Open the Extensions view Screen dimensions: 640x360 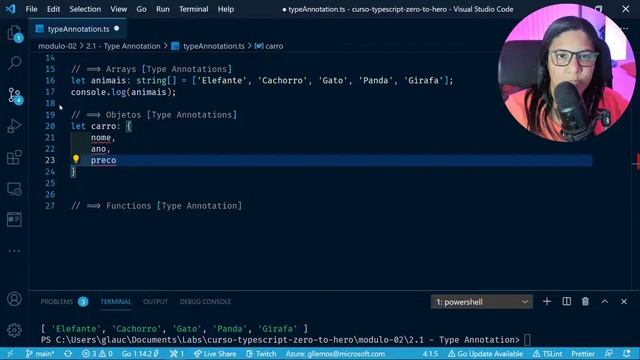coord(15,157)
